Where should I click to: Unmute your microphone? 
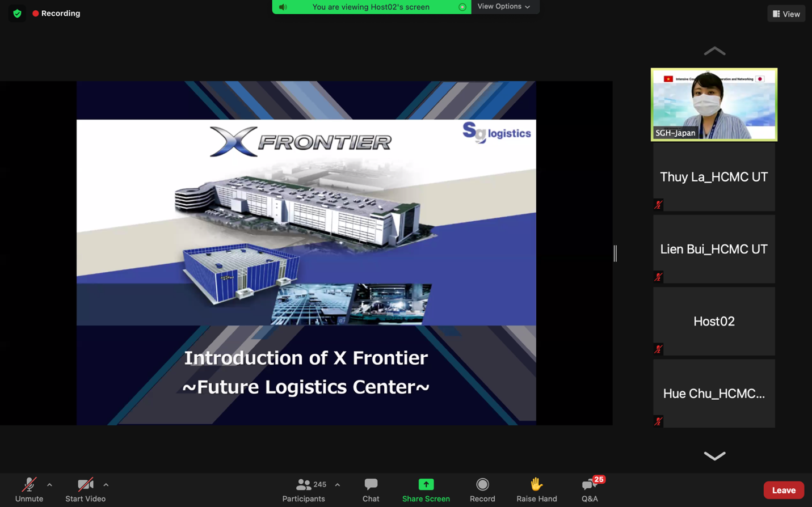point(29,489)
